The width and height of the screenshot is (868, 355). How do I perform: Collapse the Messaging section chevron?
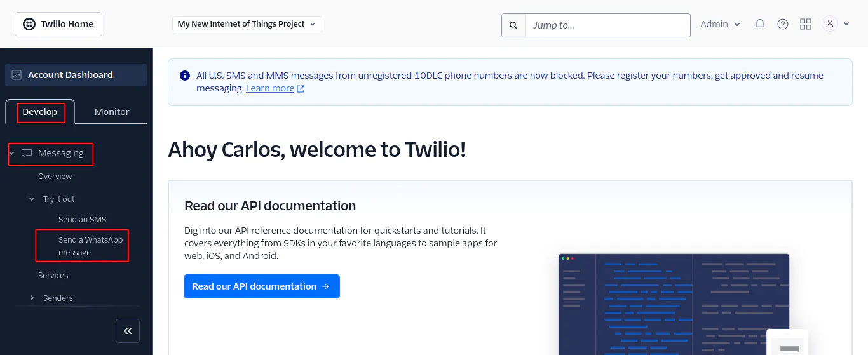click(11, 154)
